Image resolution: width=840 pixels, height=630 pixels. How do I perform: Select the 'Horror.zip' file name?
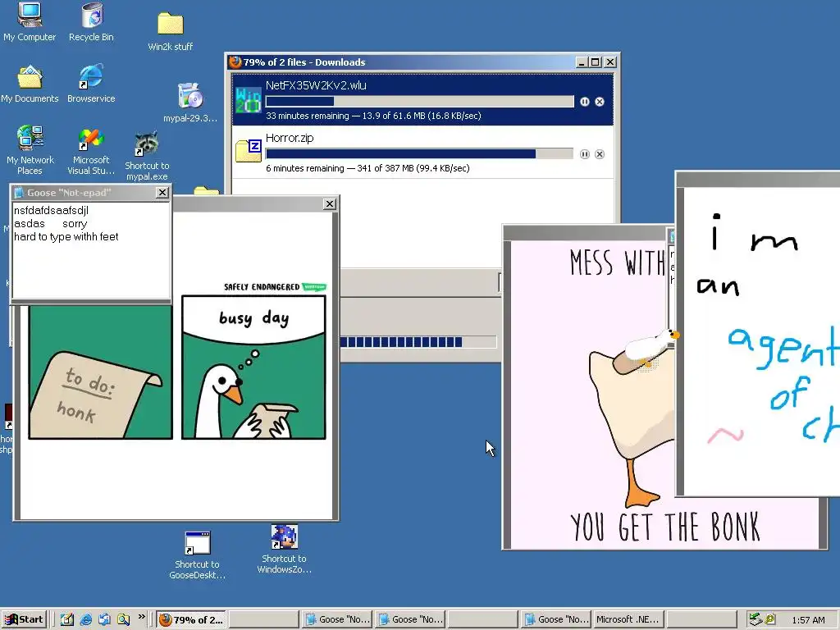click(x=290, y=138)
